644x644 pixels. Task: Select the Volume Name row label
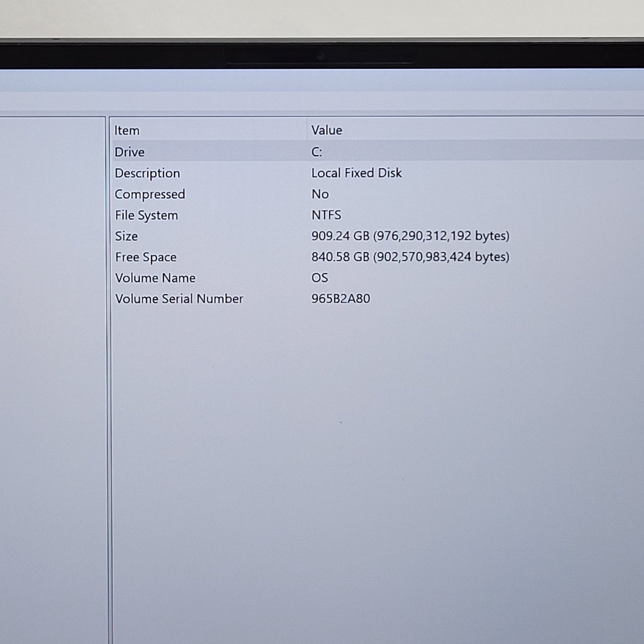[155, 278]
